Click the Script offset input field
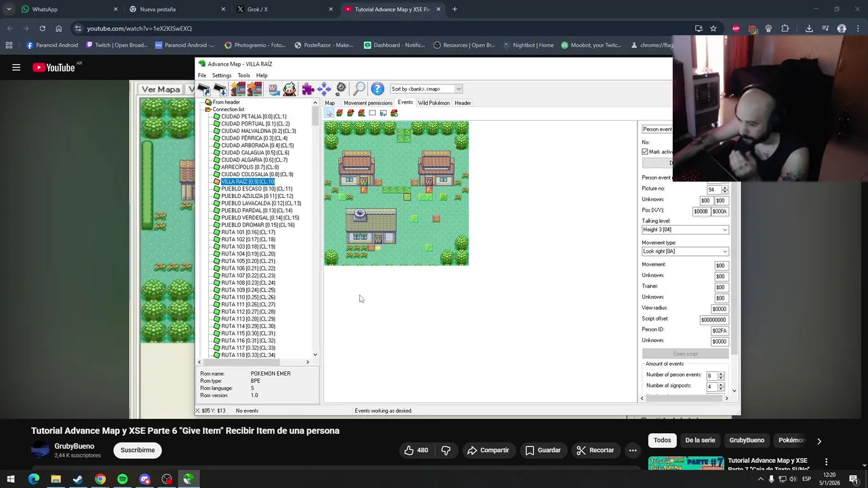The image size is (868, 488). tap(713, 320)
